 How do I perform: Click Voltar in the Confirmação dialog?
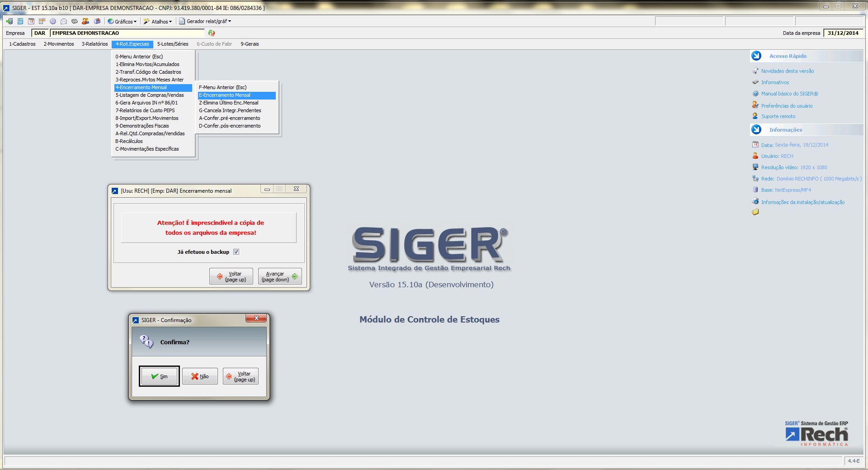(x=241, y=376)
